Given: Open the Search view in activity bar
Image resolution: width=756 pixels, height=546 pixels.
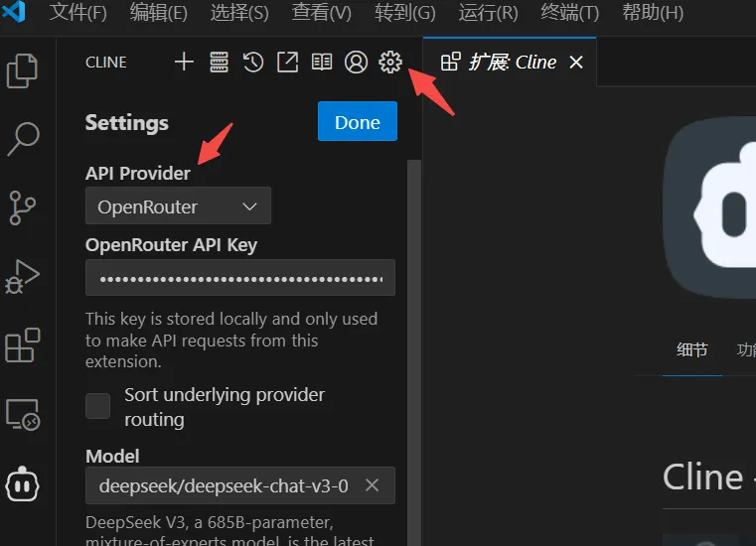Looking at the screenshot, I should coord(23,139).
